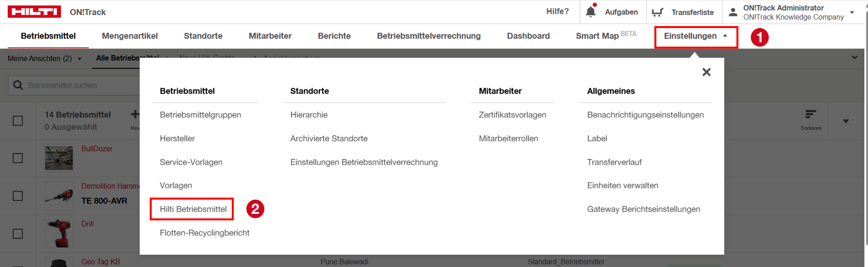This screenshot has height=267, width=868.
Task: Open the Betriebsmittelverrechnung tab
Action: [429, 36]
